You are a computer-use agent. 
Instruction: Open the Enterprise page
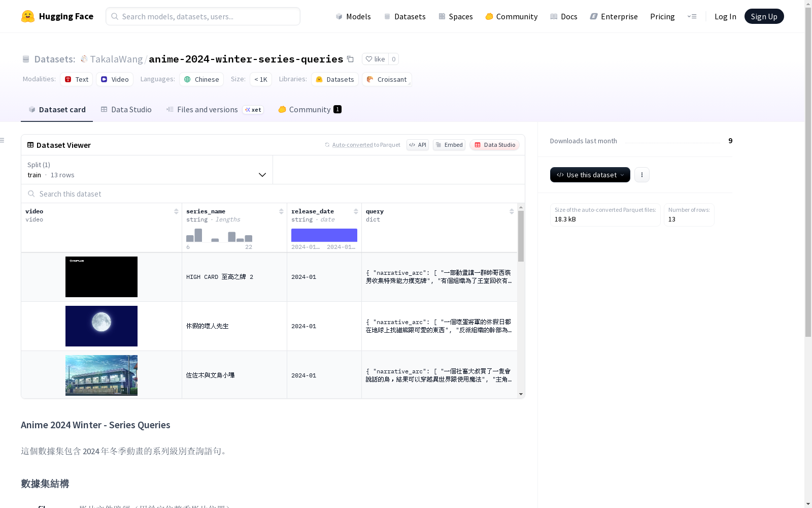(x=614, y=16)
